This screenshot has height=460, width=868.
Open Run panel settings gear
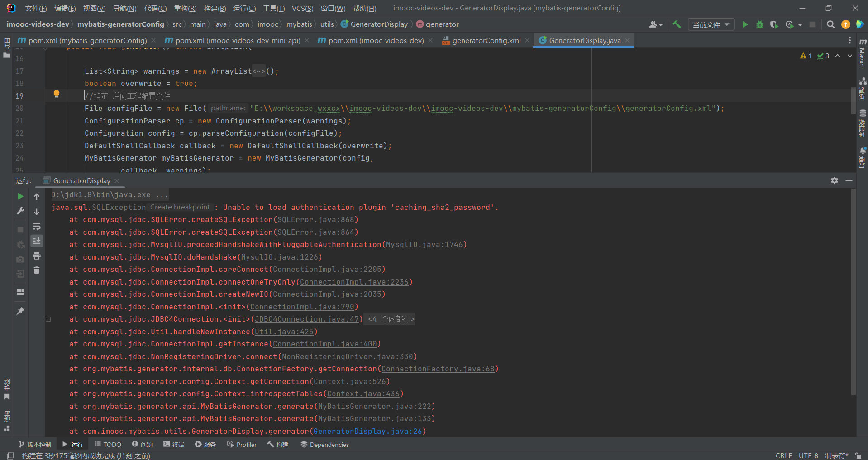pos(835,180)
